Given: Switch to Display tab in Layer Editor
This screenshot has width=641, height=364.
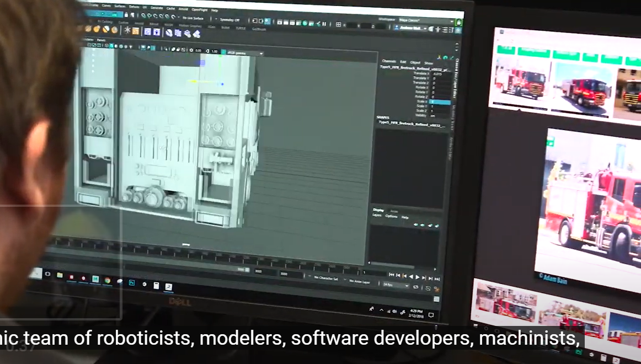Looking at the screenshot, I should (378, 210).
